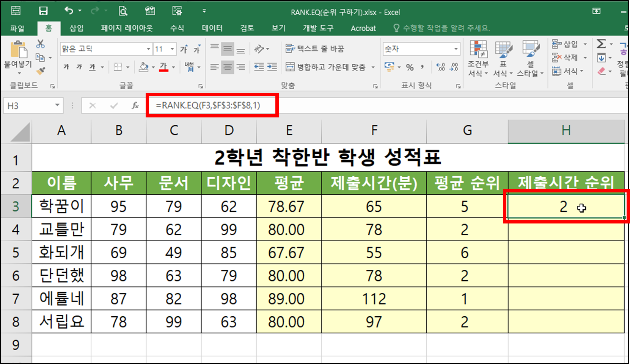Apply percent style from number group

pyautogui.click(x=409, y=67)
